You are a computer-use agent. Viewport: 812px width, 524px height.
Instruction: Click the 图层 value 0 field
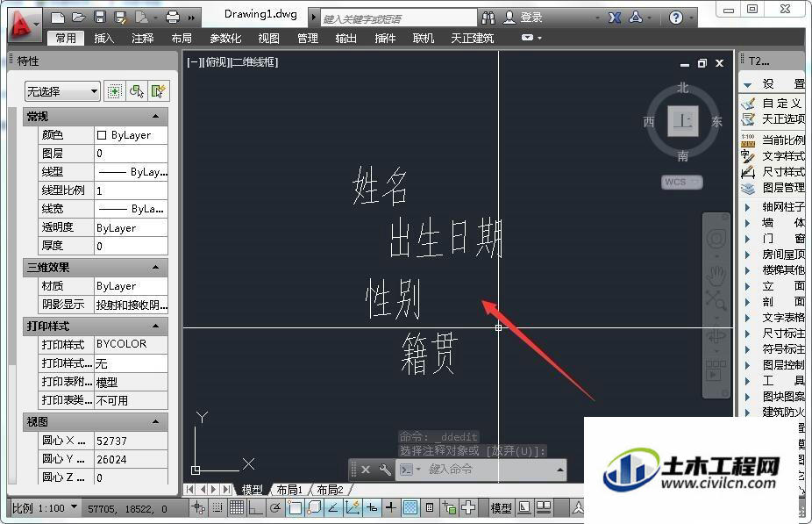[131, 154]
